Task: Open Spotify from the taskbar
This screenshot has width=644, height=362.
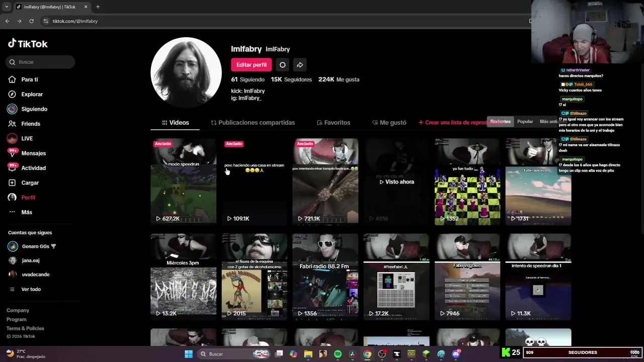Action: (338, 354)
